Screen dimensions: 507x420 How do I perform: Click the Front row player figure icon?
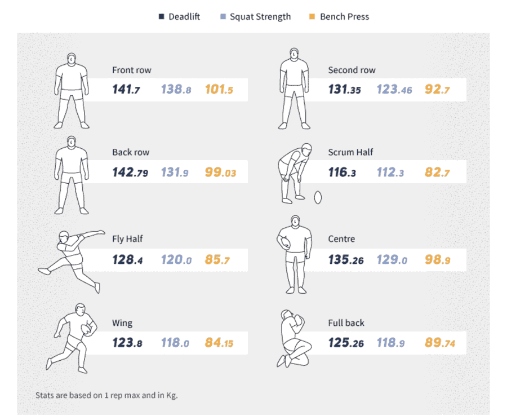tap(72, 90)
